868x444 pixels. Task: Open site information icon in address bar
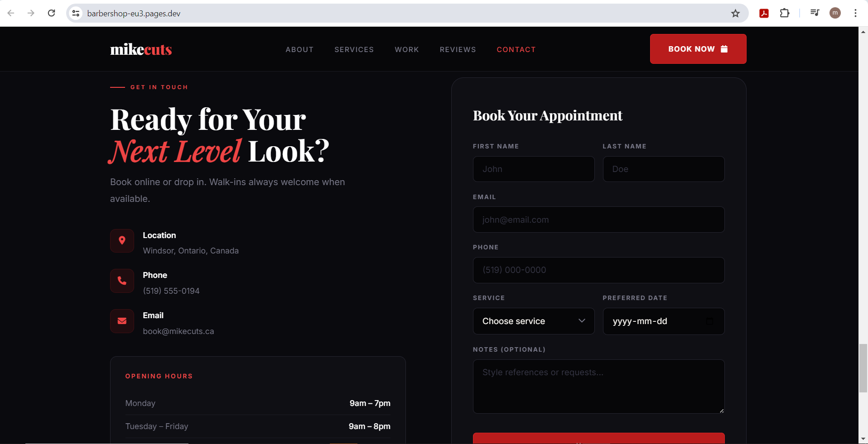click(76, 13)
